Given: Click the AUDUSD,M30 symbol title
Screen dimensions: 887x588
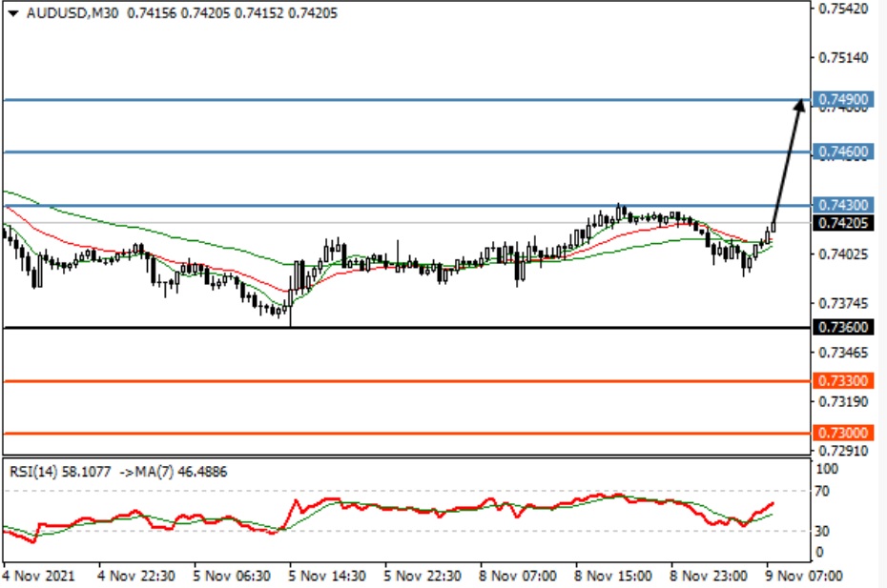Looking at the screenshot, I should pyautogui.click(x=72, y=13).
